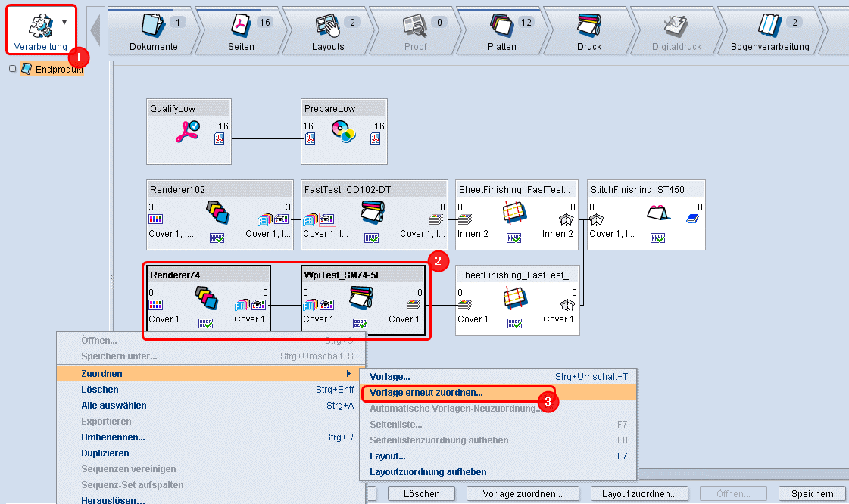Select the Renderer74 sequence title
The width and height of the screenshot is (849, 504).
[175, 275]
